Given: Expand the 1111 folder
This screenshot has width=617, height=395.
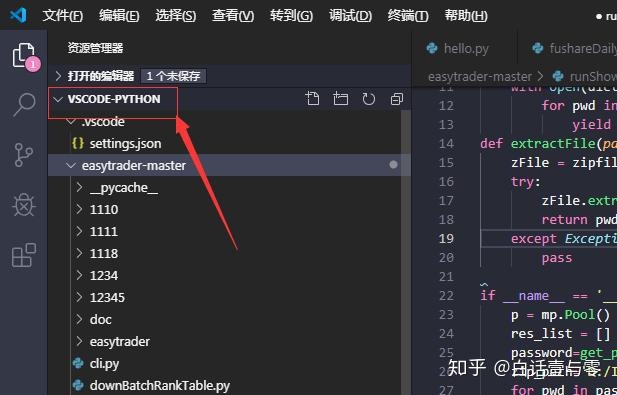Looking at the screenshot, I should pos(79,231).
